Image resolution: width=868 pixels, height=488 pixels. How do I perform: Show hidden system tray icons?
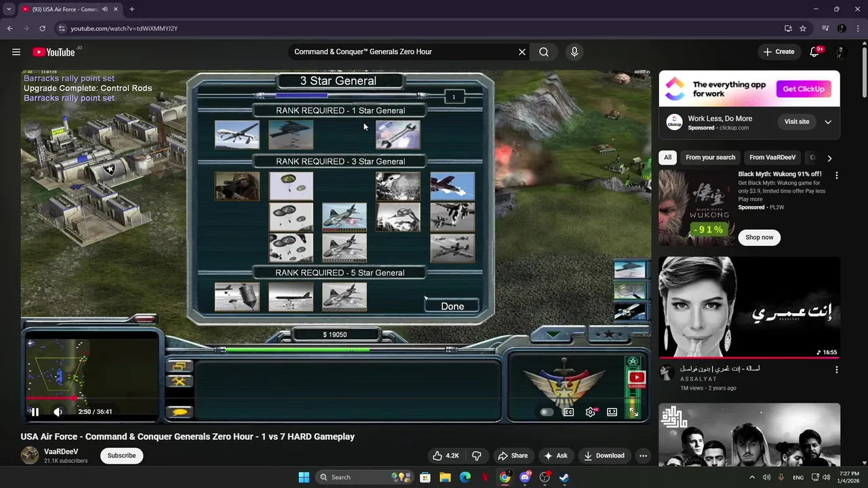point(751,477)
